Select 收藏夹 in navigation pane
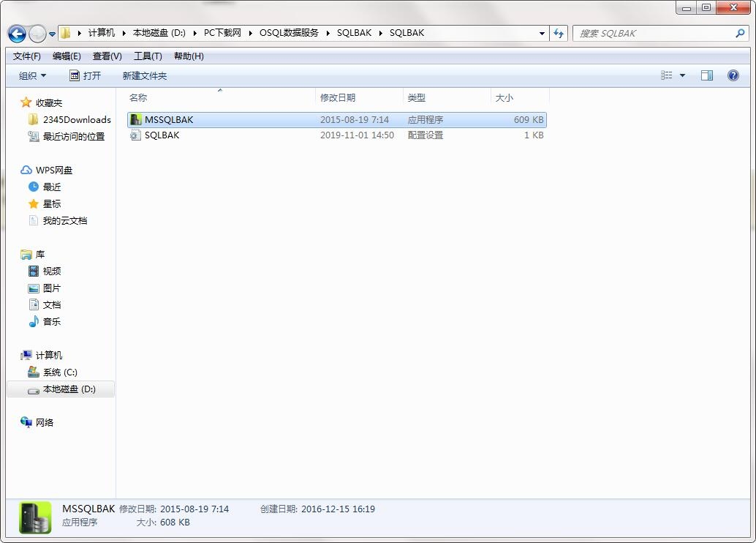This screenshot has height=543, width=756. point(49,102)
